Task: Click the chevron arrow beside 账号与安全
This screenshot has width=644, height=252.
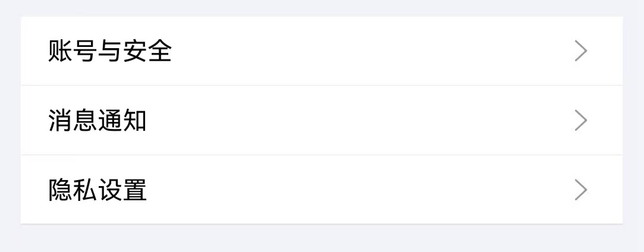Action: 581,51
